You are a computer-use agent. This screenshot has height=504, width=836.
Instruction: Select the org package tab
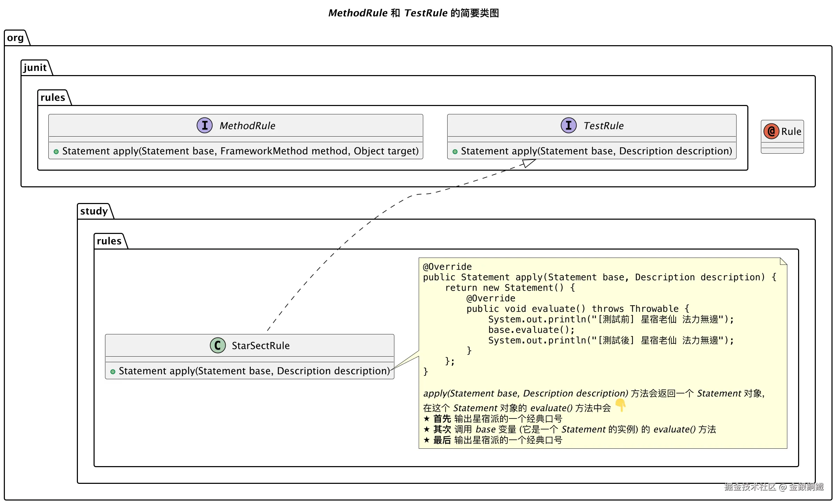pos(16,38)
